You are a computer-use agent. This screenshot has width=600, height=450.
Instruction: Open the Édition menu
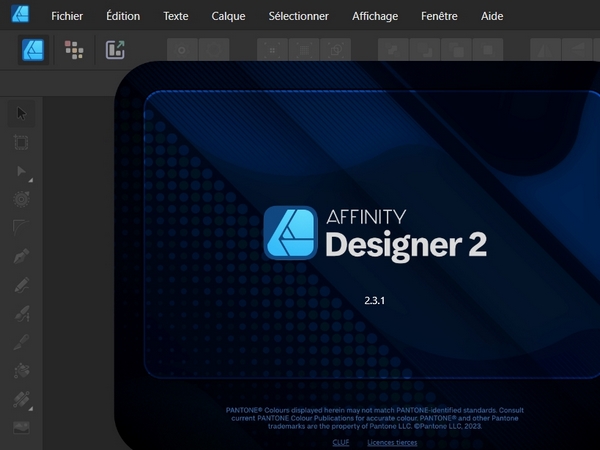[x=123, y=16]
